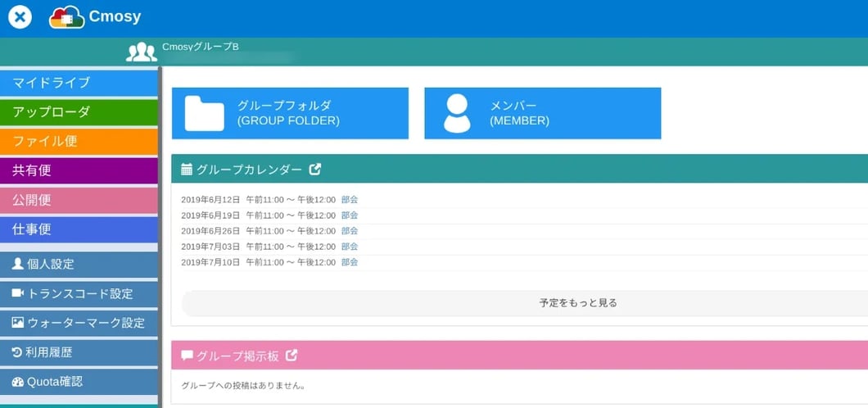
Task: Open 部会 event on 2019年6月19日
Action: pos(350,215)
